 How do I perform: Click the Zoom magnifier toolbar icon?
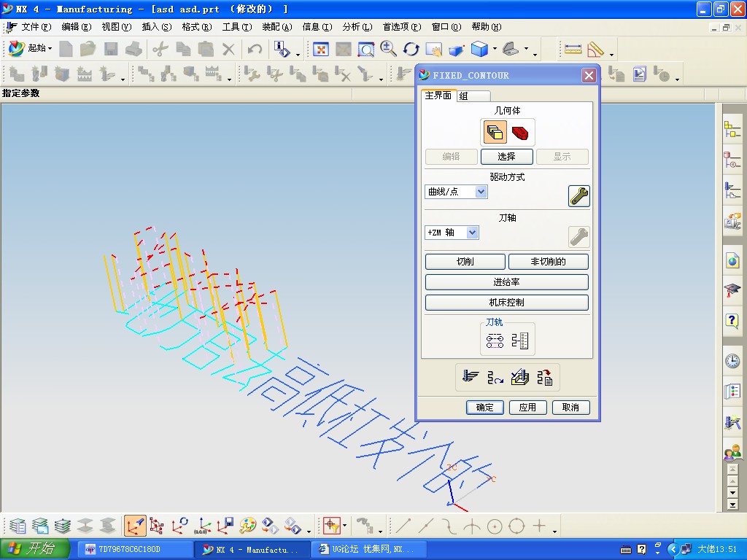[x=389, y=49]
